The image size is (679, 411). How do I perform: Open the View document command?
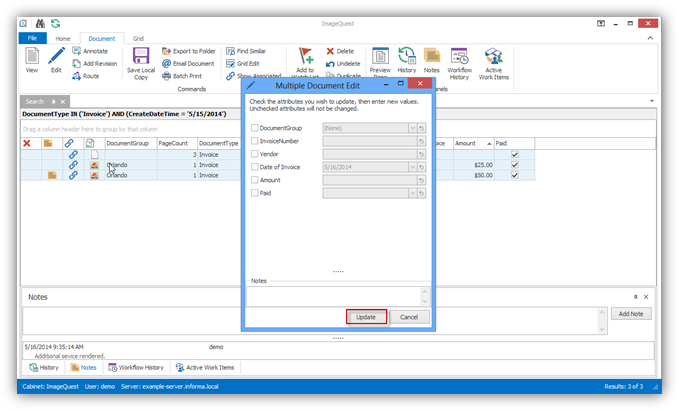pyautogui.click(x=32, y=60)
